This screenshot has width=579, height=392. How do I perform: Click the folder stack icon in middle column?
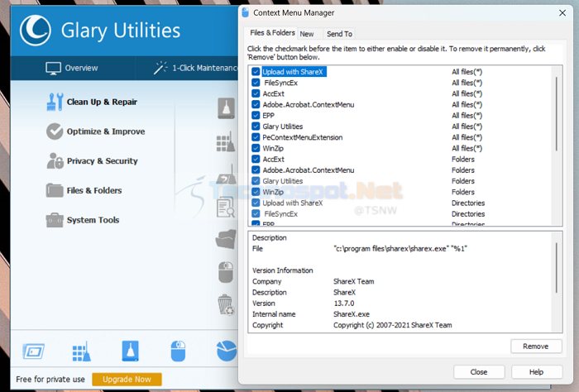coord(226,239)
